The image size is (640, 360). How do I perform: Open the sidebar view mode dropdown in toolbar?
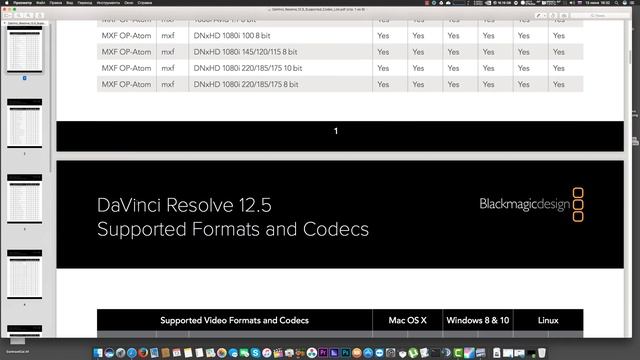coord(8,16)
